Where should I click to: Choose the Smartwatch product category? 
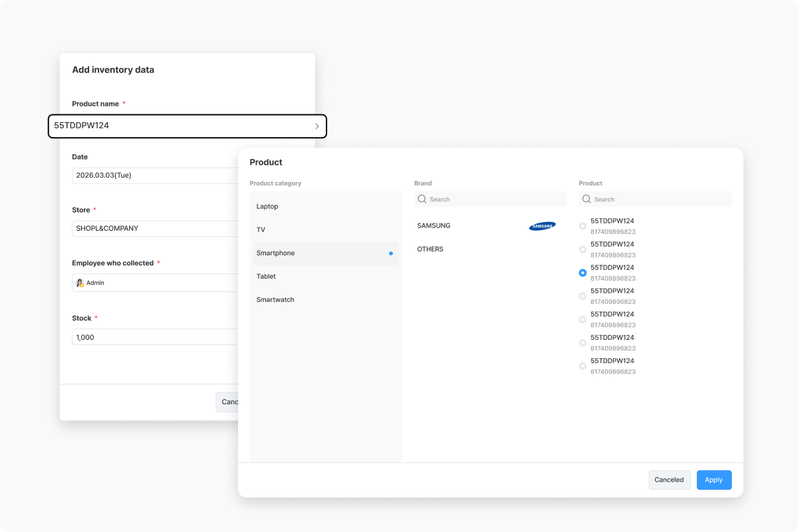[325, 300]
